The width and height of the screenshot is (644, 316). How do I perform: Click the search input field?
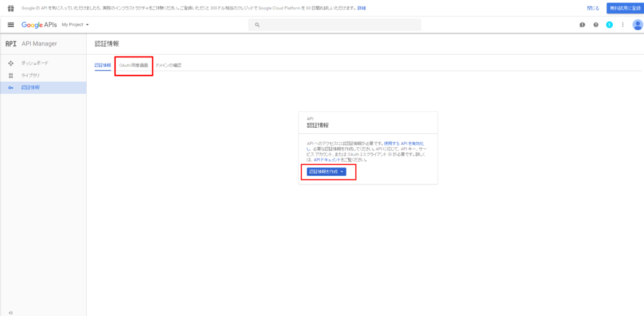click(x=335, y=25)
